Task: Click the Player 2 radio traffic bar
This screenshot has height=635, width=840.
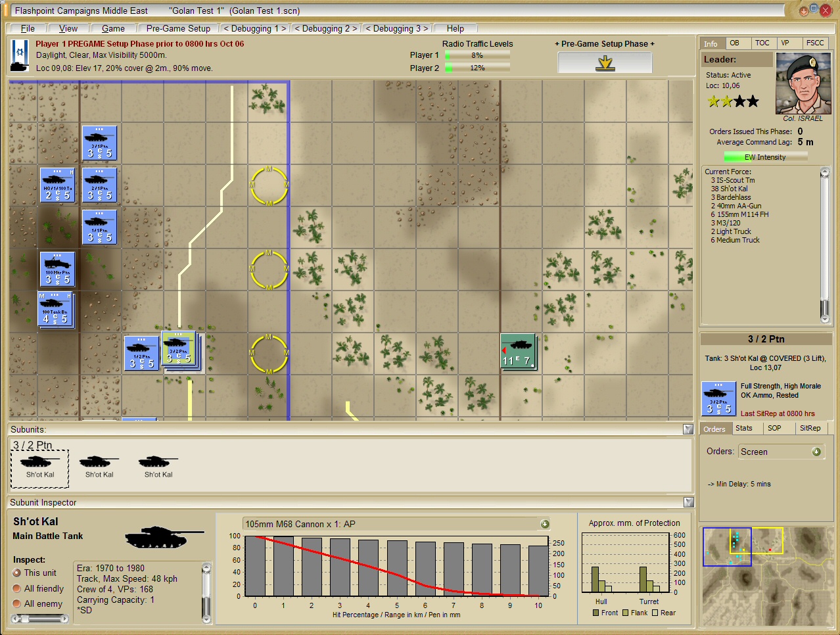Action: click(477, 68)
